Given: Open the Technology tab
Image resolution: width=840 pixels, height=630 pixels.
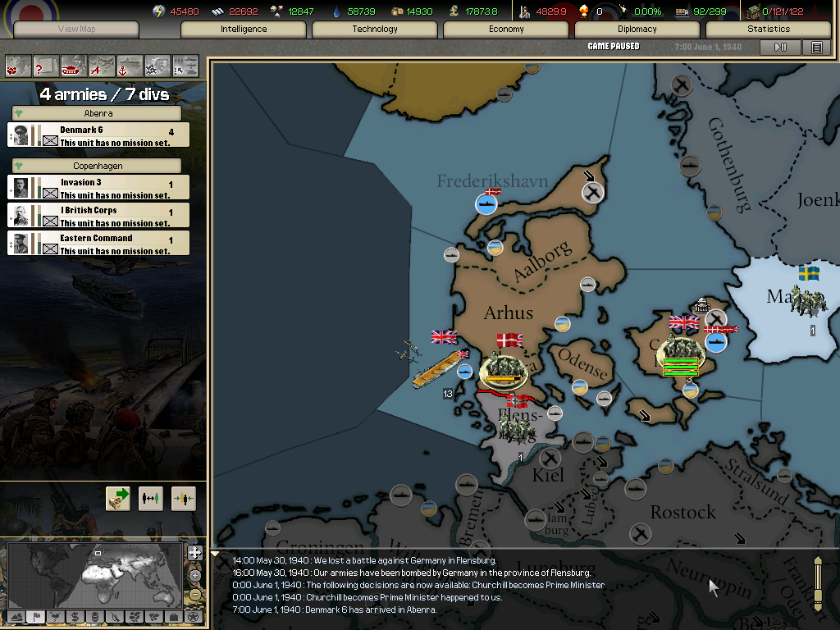Looking at the screenshot, I should pyautogui.click(x=375, y=29).
